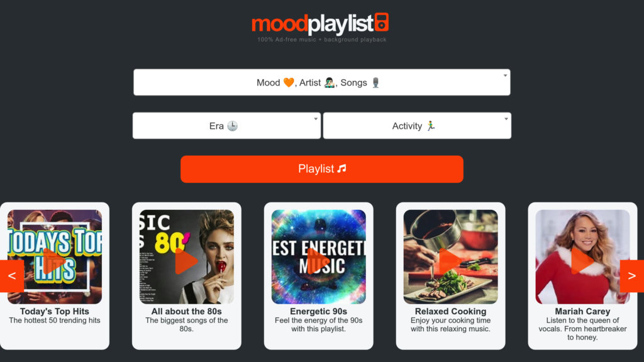Open the Today's Top Hits title
Viewport: 644px width, 362px height.
click(x=55, y=312)
